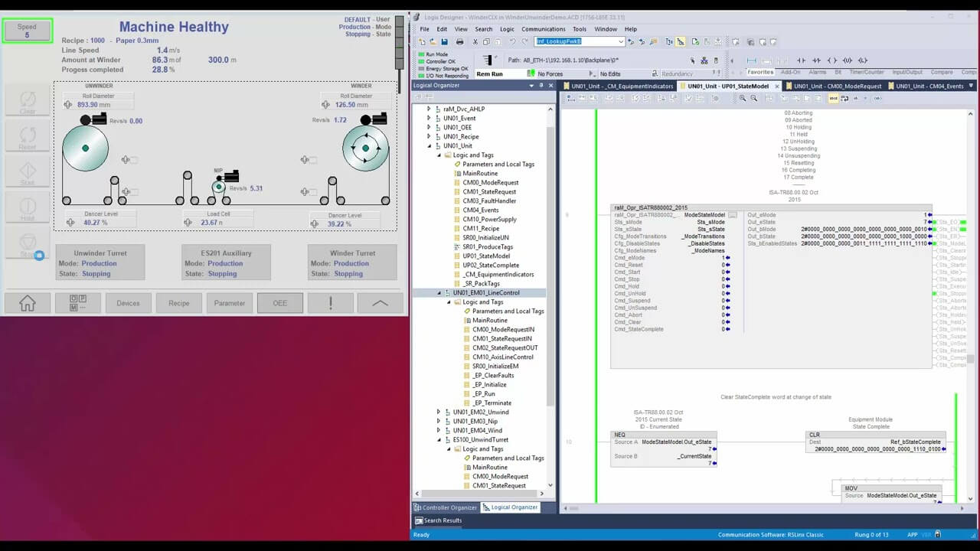Click the New Component icon in the toolbar
The image size is (980, 551).
tap(423, 42)
